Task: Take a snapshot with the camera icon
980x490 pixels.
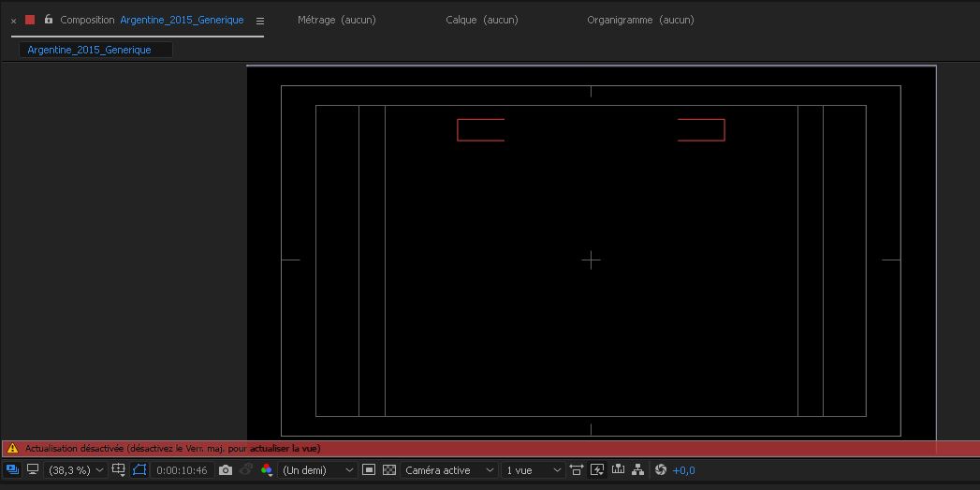Action: 226,469
